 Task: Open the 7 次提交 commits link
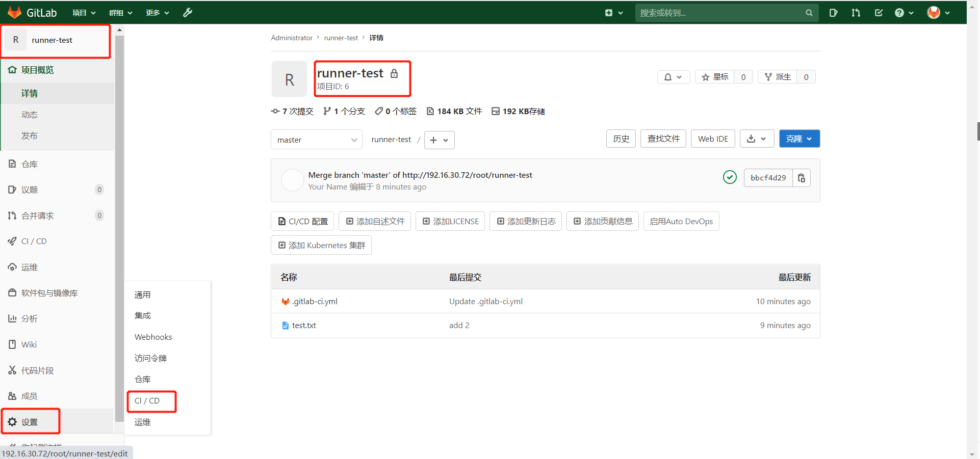tap(292, 111)
